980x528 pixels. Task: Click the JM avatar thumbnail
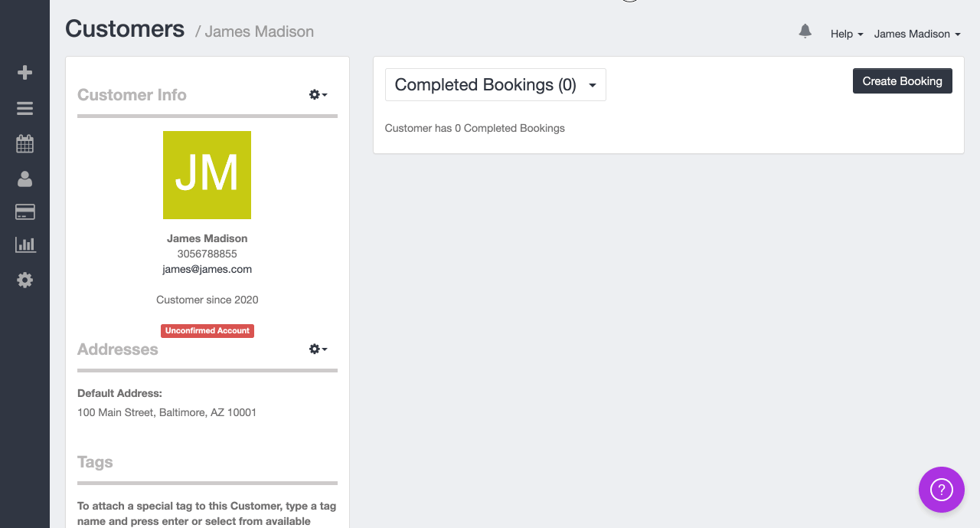[x=207, y=175]
